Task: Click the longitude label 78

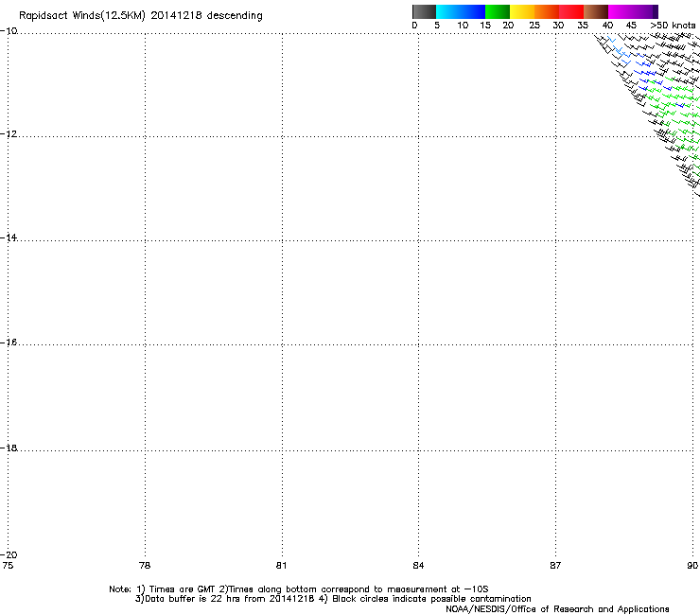Action: tap(145, 566)
